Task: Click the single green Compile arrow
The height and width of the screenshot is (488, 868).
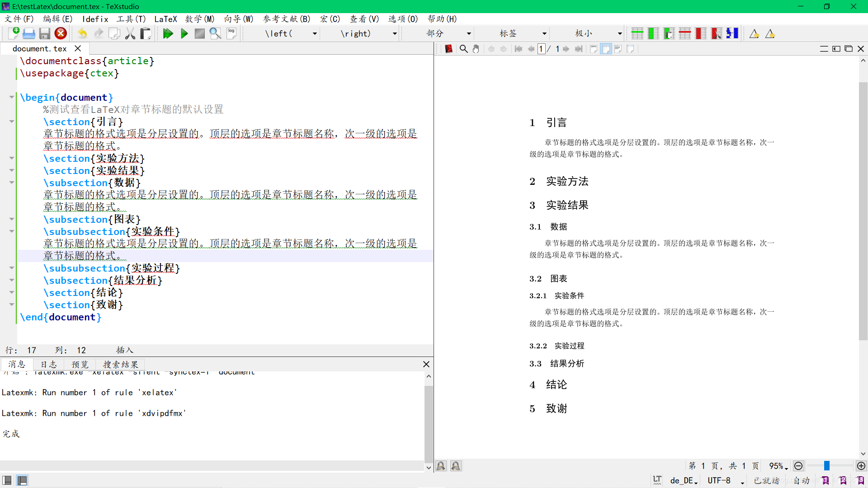Action: coord(184,33)
